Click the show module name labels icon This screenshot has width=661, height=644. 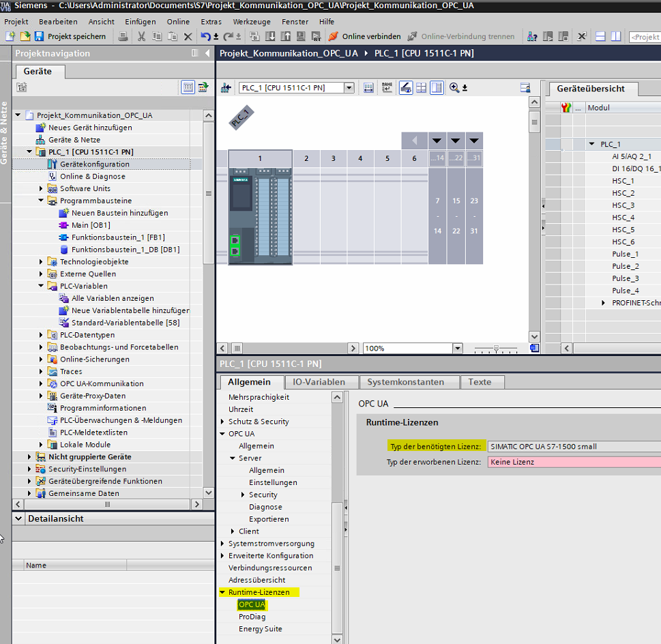(x=387, y=88)
